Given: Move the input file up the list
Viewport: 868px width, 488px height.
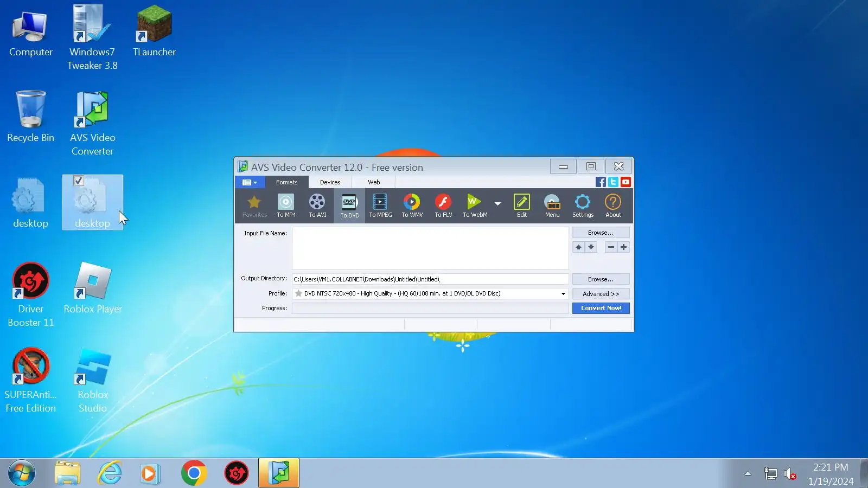Looking at the screenshot, I should [578, 247].
